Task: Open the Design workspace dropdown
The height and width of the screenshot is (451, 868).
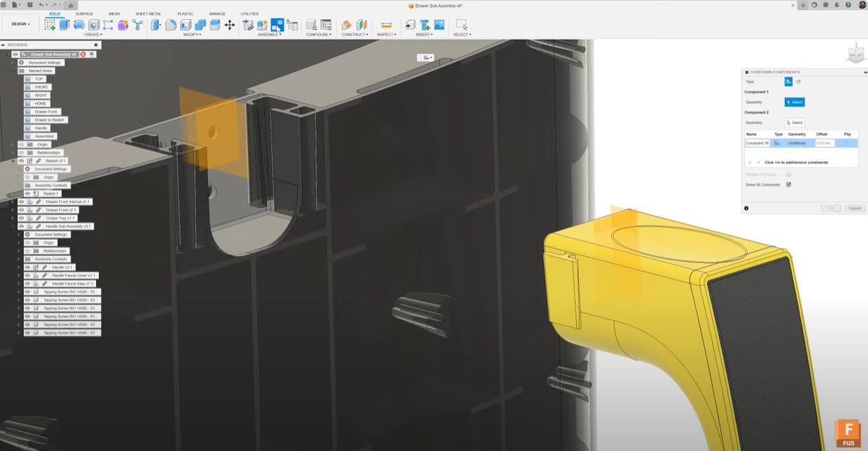Action: [20, 24]
